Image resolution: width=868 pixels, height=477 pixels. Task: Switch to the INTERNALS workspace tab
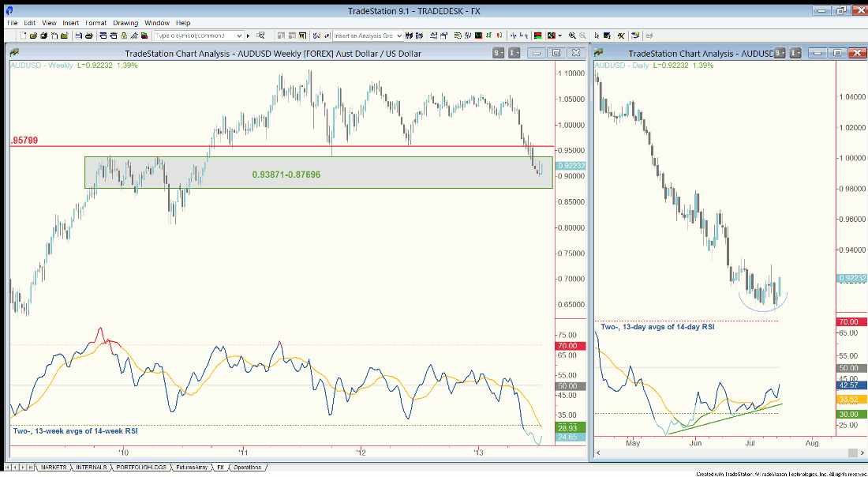(x=90, y=468)
